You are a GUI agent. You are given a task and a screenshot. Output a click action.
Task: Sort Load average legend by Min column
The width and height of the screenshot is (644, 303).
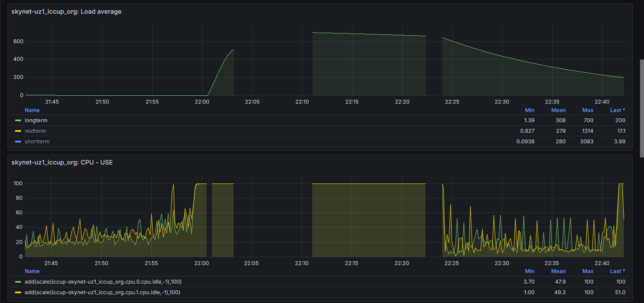coord(530,110)
